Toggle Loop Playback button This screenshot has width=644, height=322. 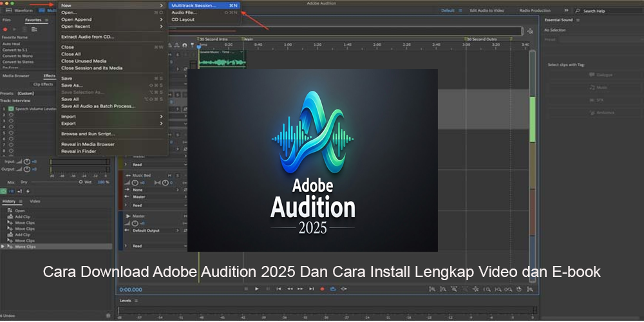pos(333,289)
